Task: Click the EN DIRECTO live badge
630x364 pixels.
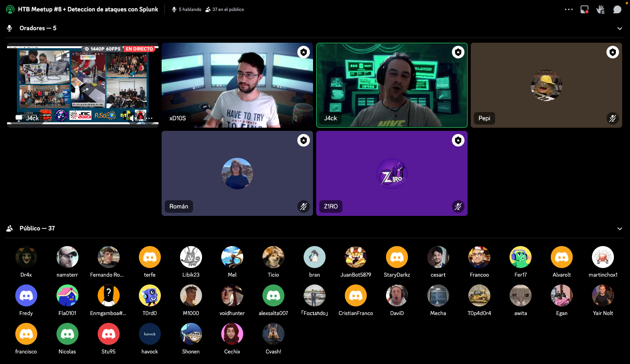Action: coord(139,49)
